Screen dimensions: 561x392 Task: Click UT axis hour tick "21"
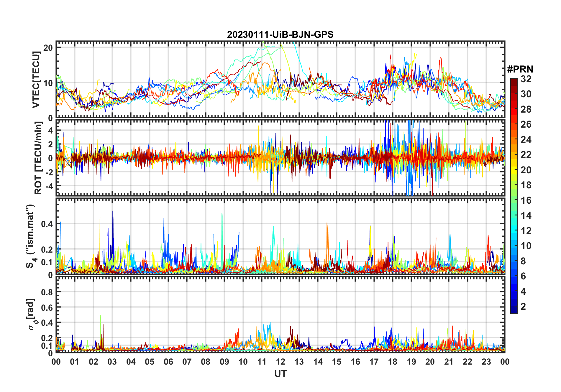pyautogui.click(x=449, y=362)
